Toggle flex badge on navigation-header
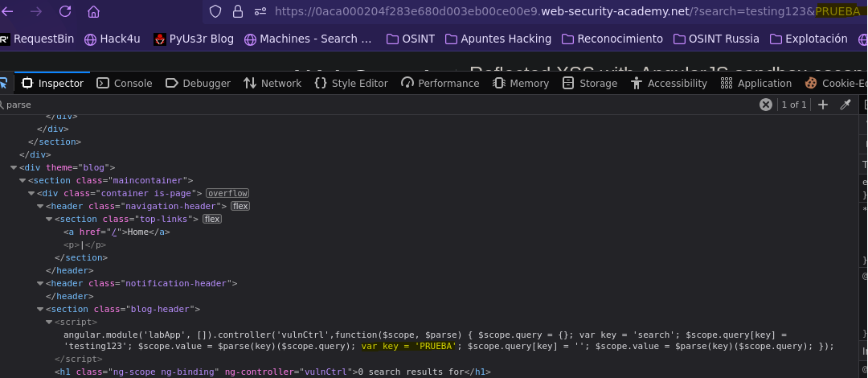The image size is (868, 378). coord(240,206)
